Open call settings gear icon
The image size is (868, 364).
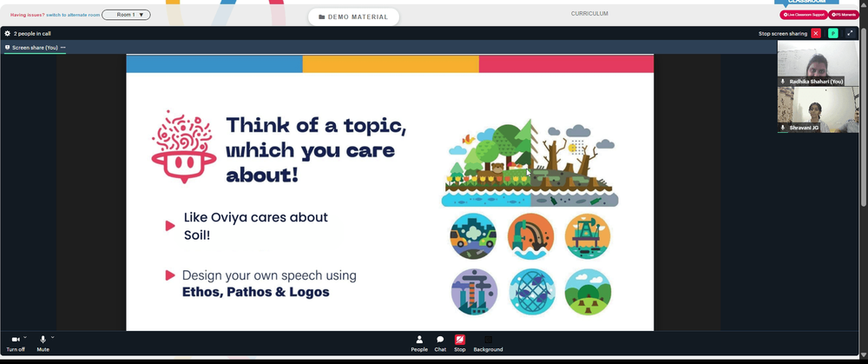click(7, 33)
